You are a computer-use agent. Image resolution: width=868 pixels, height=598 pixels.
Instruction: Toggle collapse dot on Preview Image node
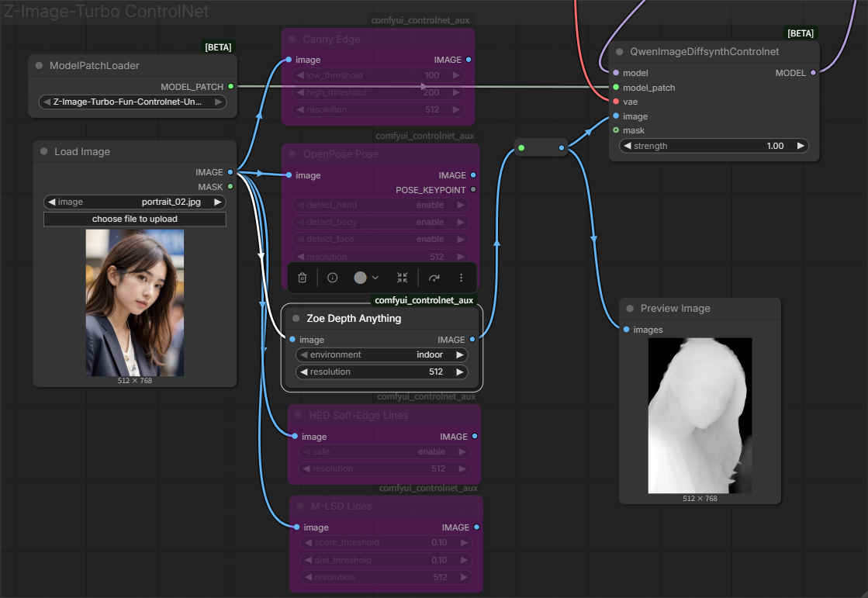(x=630, y=309)
